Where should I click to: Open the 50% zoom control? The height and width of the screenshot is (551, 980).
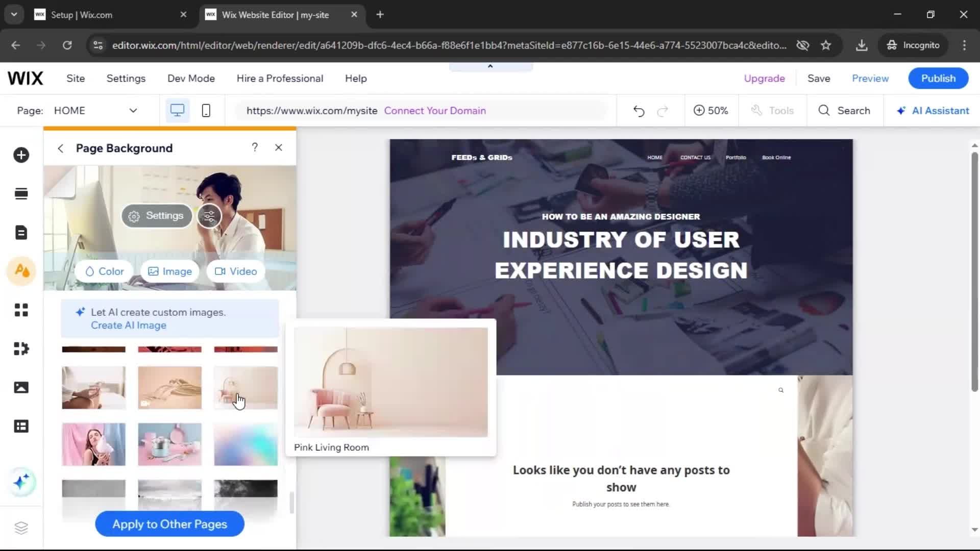[x=710, y=111]
